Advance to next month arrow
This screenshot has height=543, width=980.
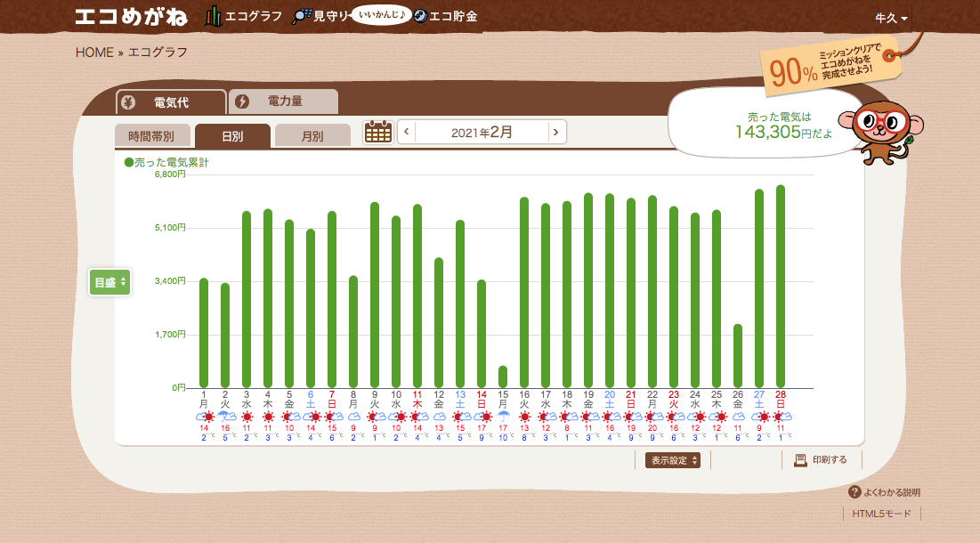coord(556,133)
